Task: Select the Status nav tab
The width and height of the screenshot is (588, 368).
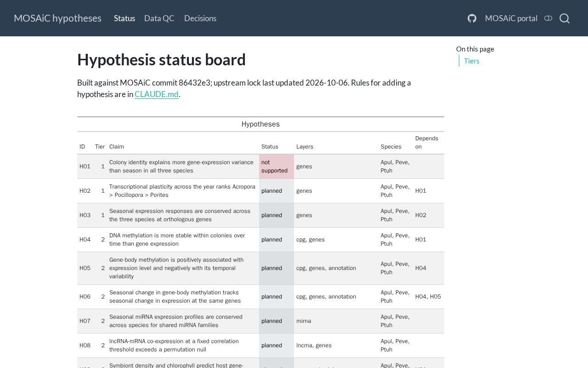Action: (124, 18)
